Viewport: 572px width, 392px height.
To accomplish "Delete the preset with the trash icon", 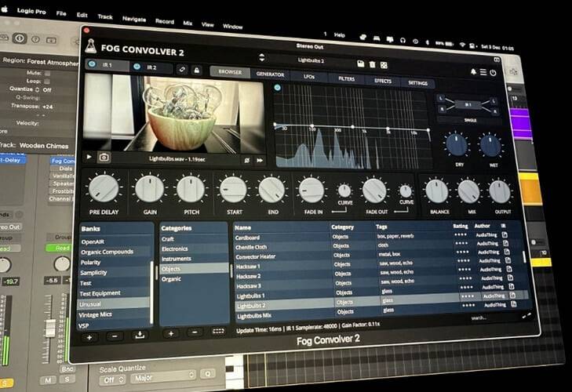I will pos(372,64).
